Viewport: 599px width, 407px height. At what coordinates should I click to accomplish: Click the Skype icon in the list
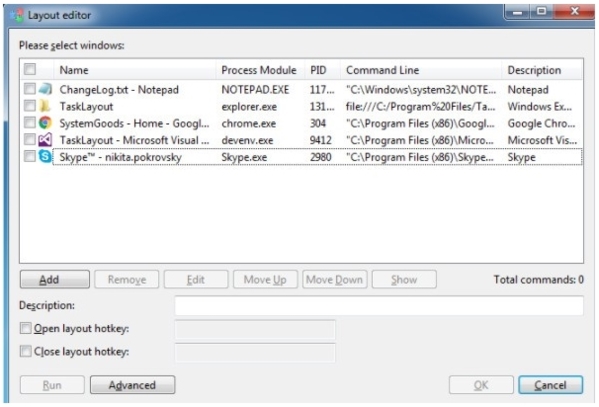[x=45, y=156]
